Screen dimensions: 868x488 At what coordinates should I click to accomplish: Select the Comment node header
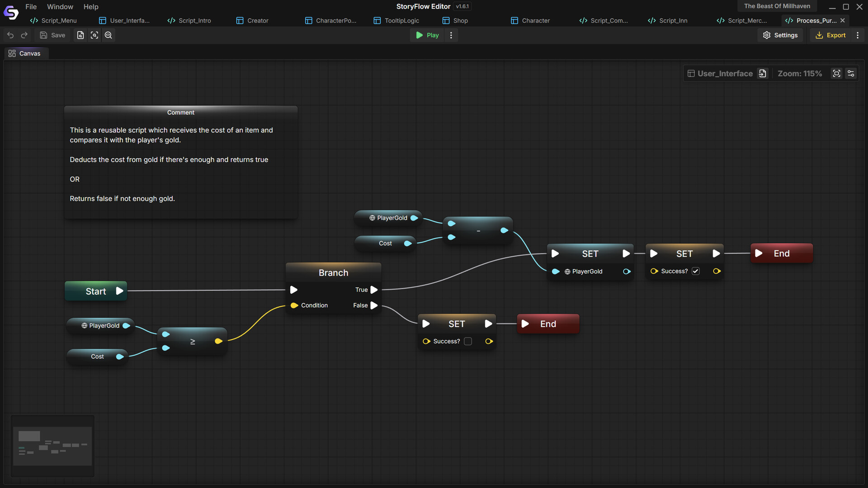pyautogui.click(x=181, y=113)
